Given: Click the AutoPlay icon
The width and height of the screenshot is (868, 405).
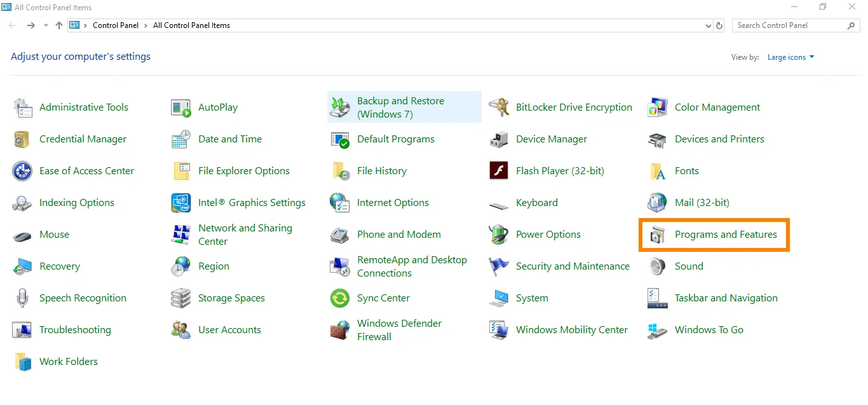Looking at the screenshot, I should click(181, 107).
